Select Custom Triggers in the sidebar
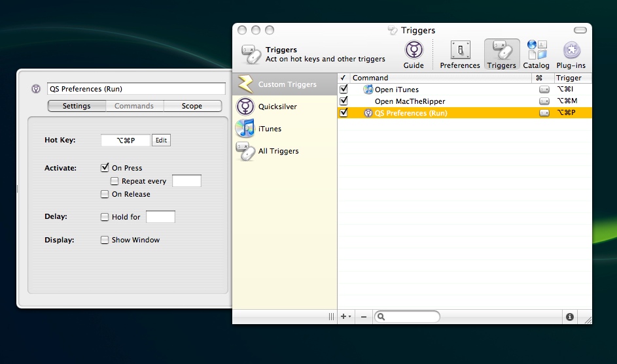Image resolution: width=617 pixels, height=364 pixels. click(x=285, y=84)
